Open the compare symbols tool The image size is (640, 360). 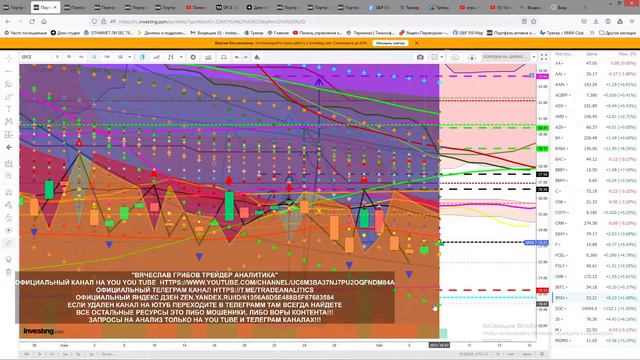157,57
